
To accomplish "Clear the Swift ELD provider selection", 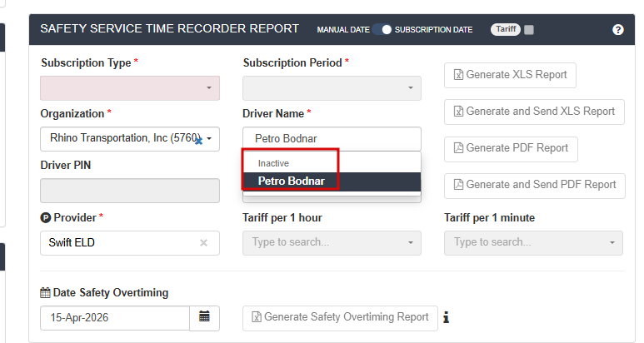I will pyautogui.click(x=203, y=243).
